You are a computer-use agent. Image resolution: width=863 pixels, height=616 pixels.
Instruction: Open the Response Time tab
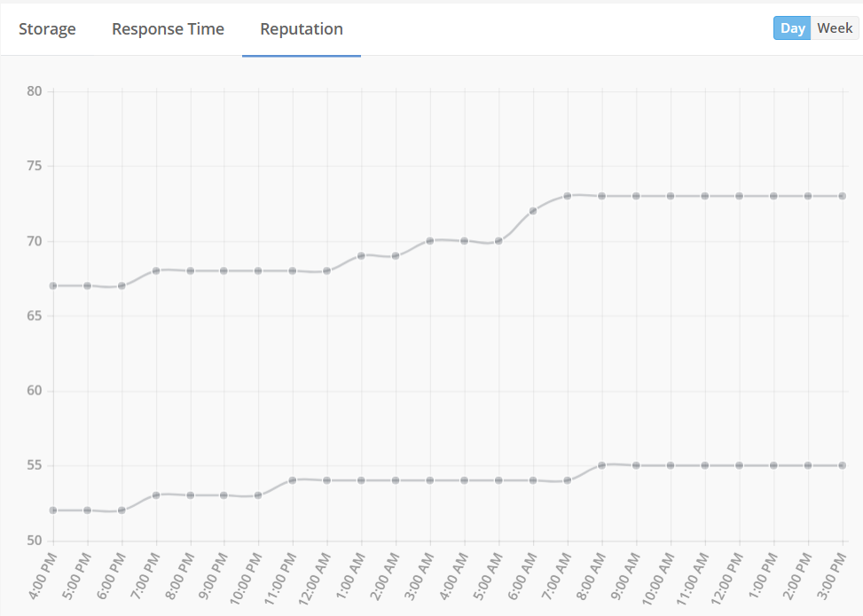coord(168,29)
